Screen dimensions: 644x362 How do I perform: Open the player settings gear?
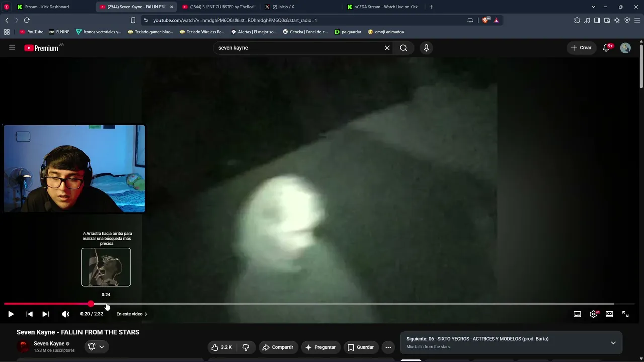pos(594,314)
